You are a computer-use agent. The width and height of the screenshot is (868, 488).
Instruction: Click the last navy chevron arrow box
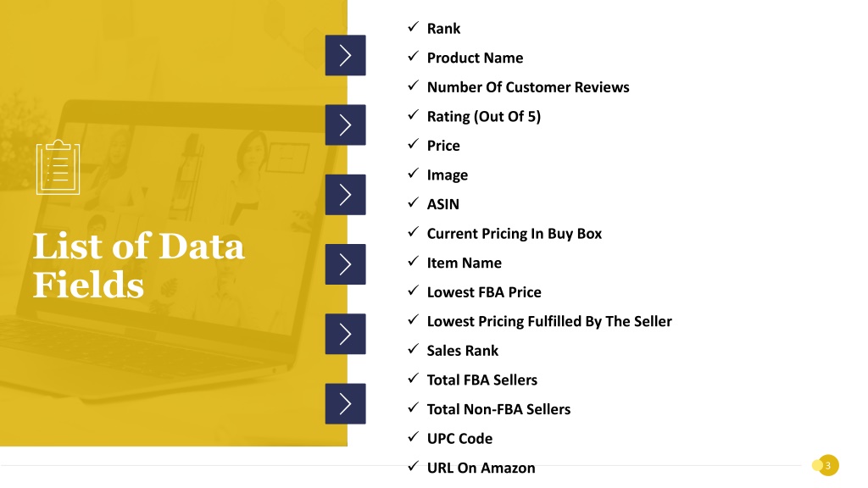(346, 404)
